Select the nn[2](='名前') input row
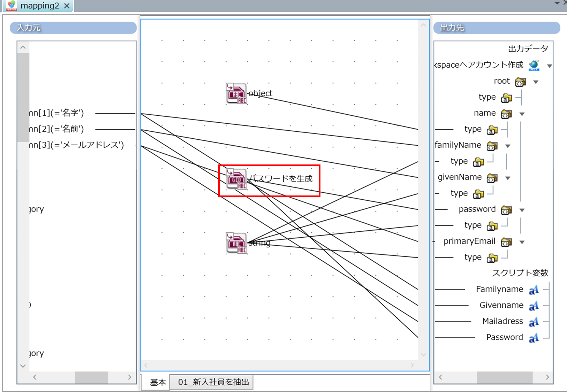The height and width of the screenshot is (392, 567). click(57, 129)
